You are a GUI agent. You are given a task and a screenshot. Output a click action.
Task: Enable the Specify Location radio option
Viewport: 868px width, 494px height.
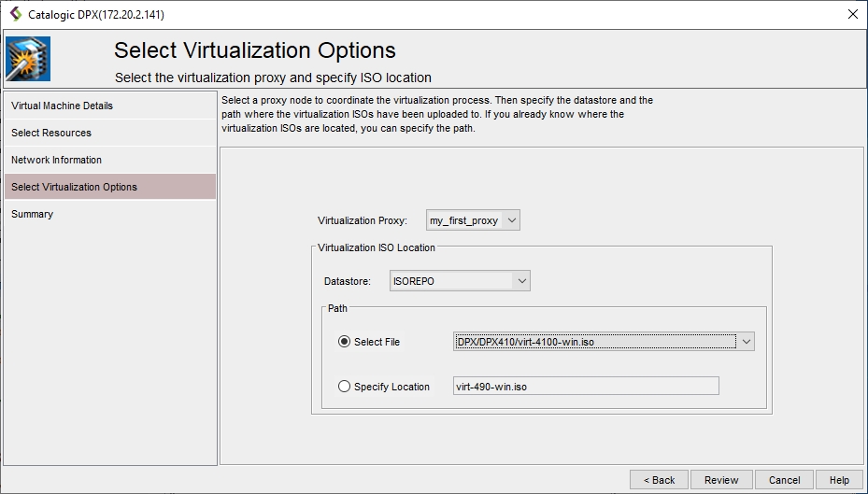point(344,387)
